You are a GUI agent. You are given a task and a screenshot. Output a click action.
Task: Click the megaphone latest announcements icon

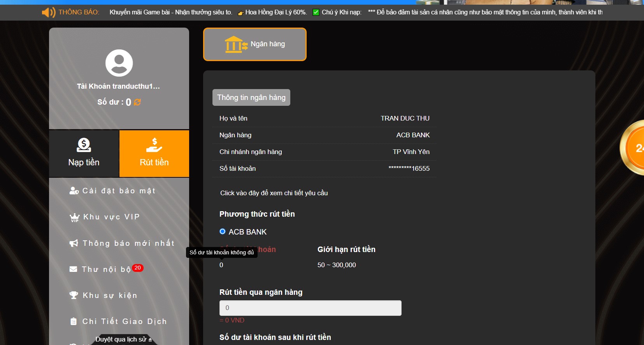(x=74, y=243)
